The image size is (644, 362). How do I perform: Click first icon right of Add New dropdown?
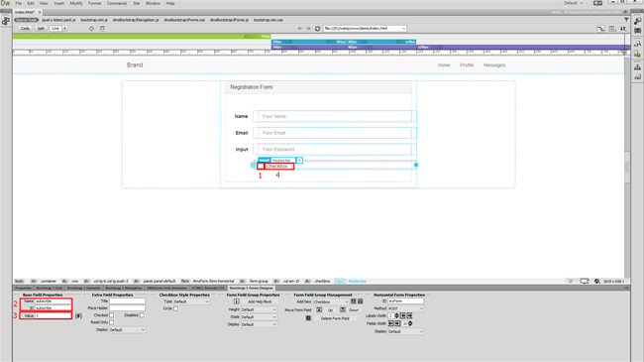(x=354, y=302)
